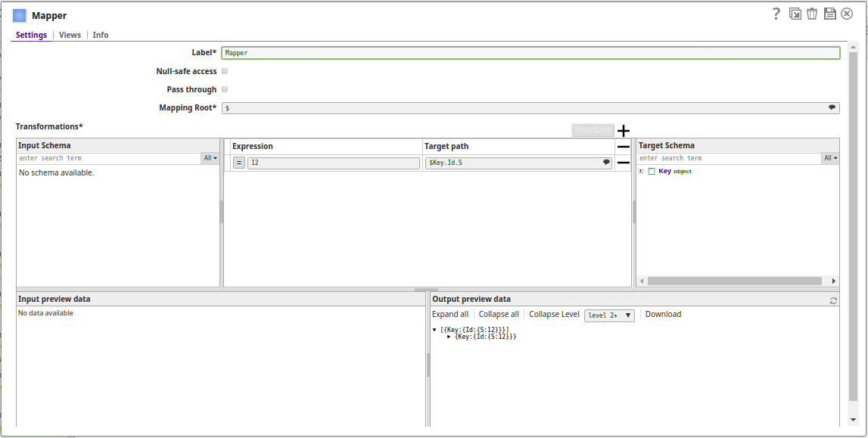The height and width of the screenshot is (438, 868).
Task: Click the dialog vertical scrollbar down arrow
Action: pos(853,421)
